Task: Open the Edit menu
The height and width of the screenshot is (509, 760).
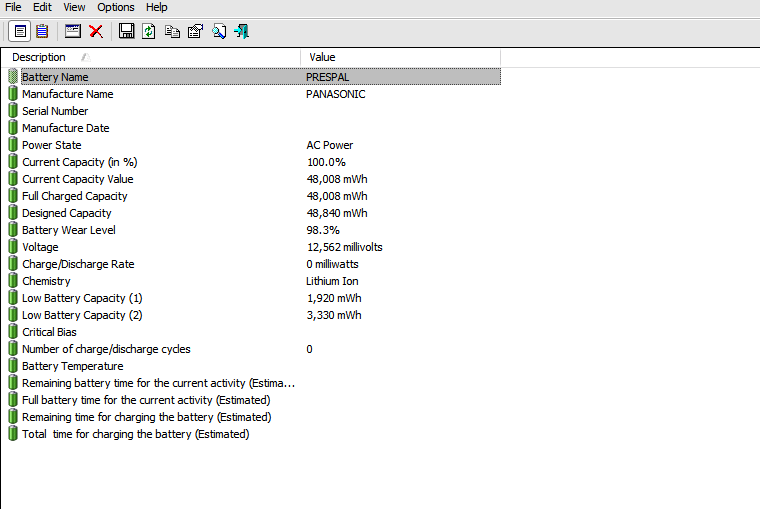Action: pyautogui.click(x=42, y=7)
